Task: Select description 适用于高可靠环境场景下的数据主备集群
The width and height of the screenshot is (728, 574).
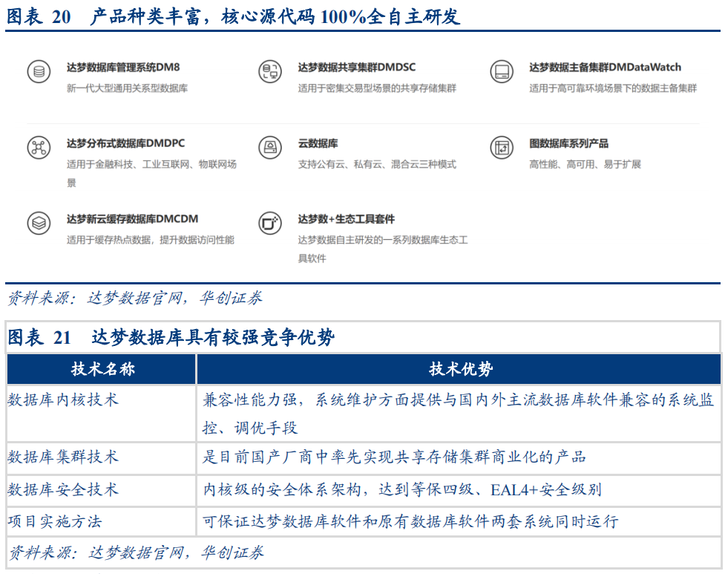Action: coord(613,88)
